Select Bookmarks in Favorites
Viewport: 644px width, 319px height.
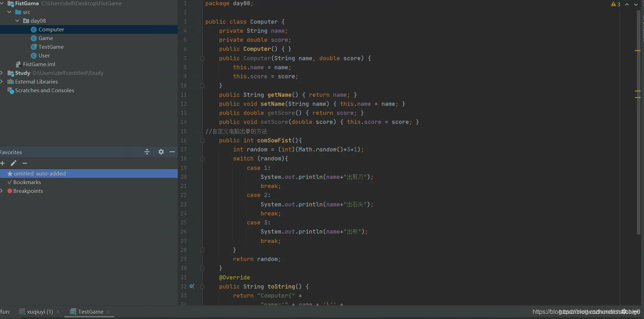[x=27, y=182]
